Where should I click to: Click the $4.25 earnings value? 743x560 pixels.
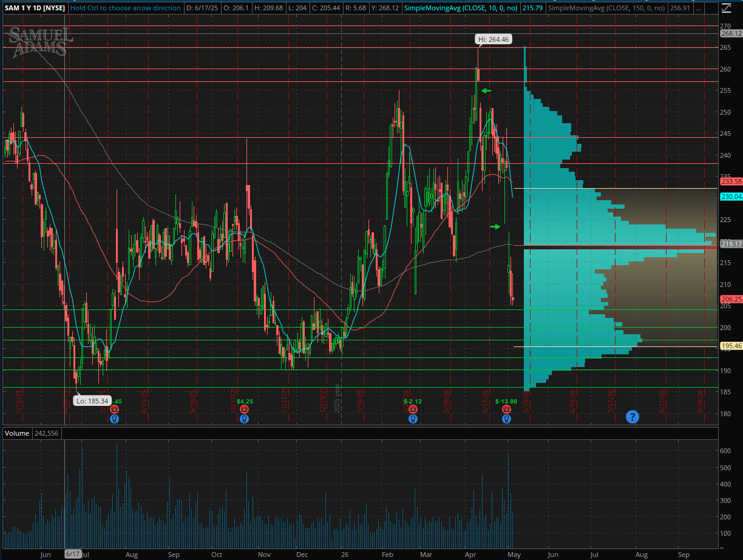coord(245,402)
